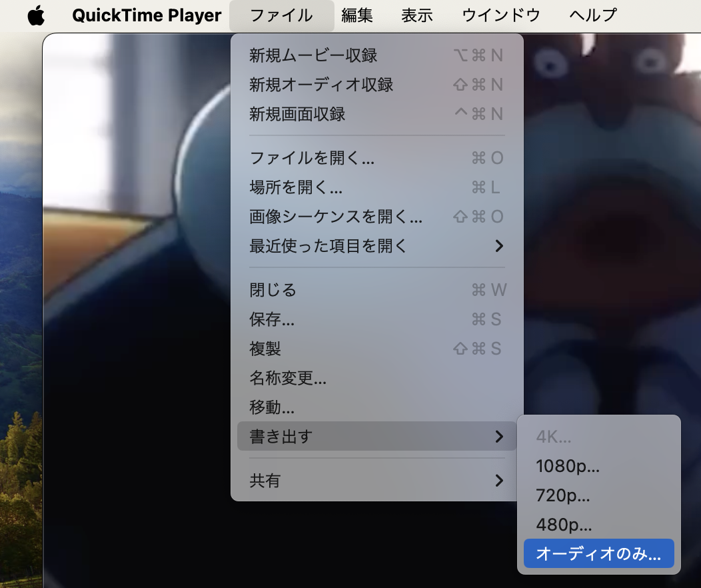Select 新規ムービー収録 menu item
Viewport: 701px width, 588px height.
tap(377, 55)
